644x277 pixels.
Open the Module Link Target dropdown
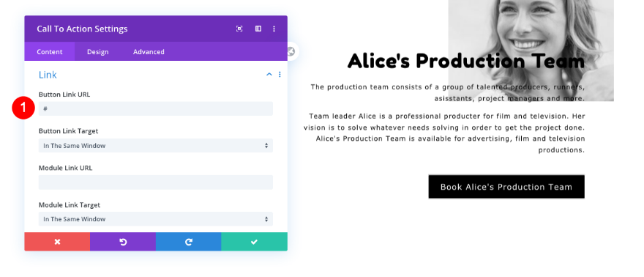coord(156,219)
